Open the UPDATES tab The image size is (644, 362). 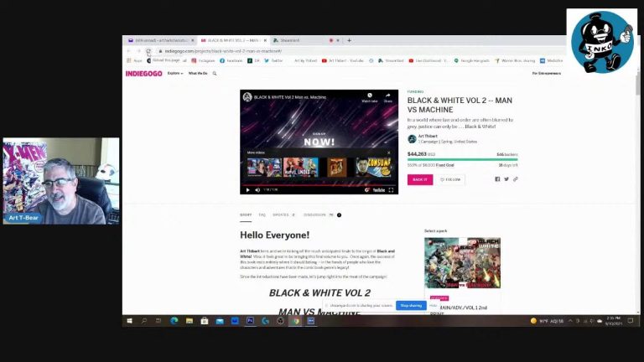pyautogui.click(x=283, y=215)
